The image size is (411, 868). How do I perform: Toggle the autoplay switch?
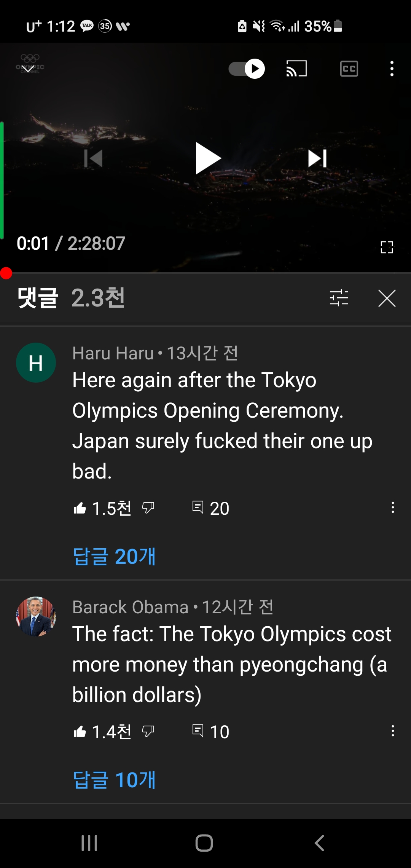click(x=247, y=69)
